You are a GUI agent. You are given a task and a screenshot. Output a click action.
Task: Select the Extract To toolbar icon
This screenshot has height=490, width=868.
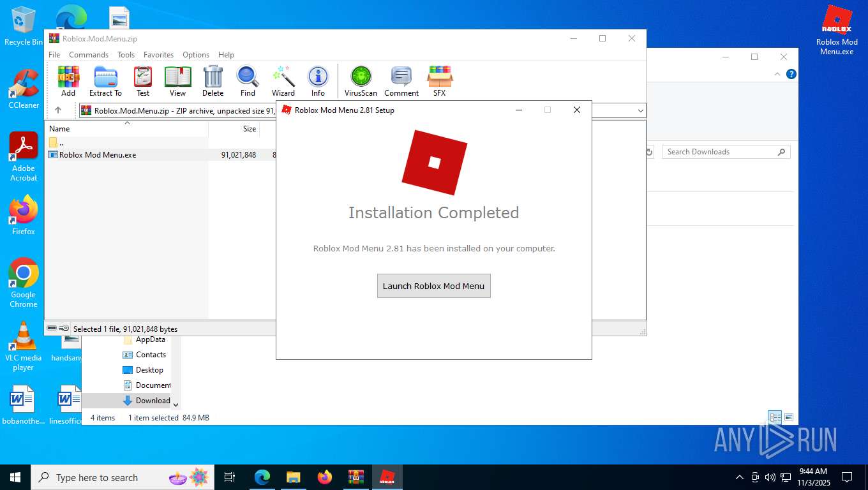pyautogui.click(x=105, y=81)
